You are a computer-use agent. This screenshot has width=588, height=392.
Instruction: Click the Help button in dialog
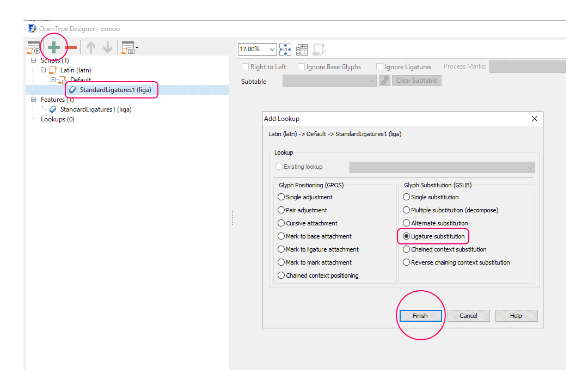click(x=516, y=316)
